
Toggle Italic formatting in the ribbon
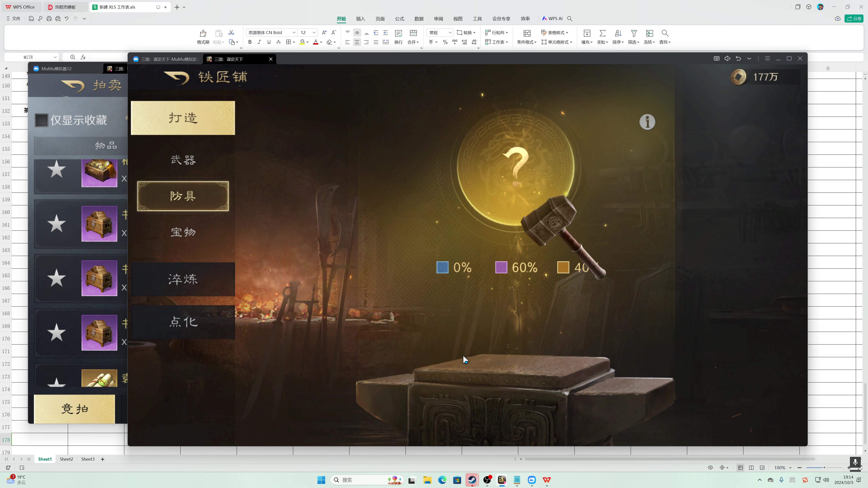[259, 42]
